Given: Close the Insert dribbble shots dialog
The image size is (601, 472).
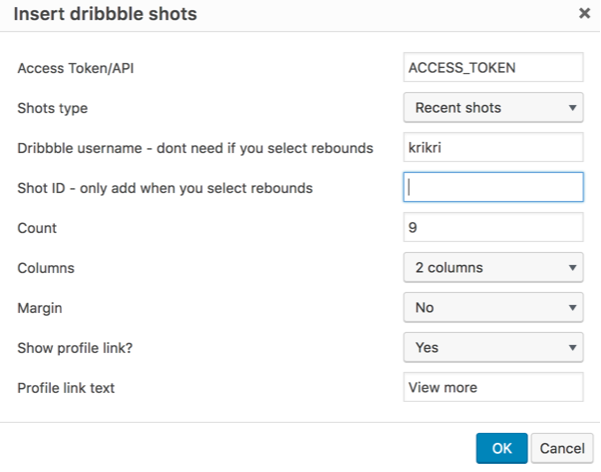Looking at the screenshot, I should tap(584, 14).
